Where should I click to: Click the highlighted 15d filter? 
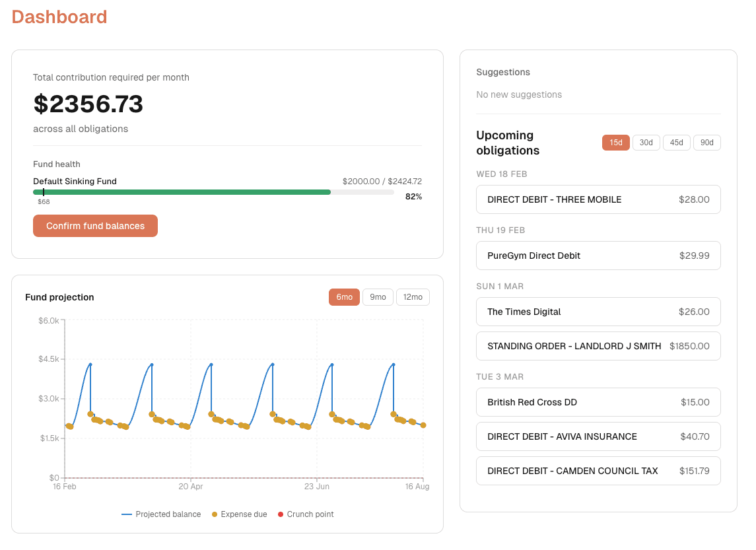615,142
